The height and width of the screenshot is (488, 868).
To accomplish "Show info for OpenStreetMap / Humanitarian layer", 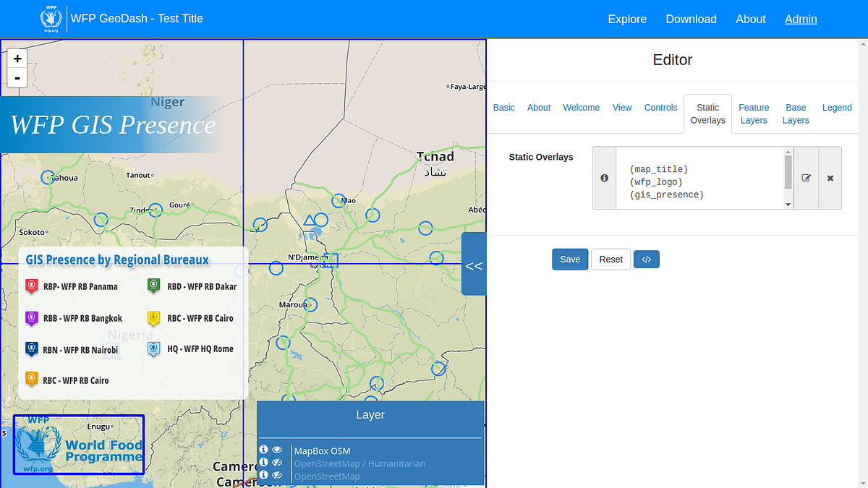I will click(x=264, y=462).
